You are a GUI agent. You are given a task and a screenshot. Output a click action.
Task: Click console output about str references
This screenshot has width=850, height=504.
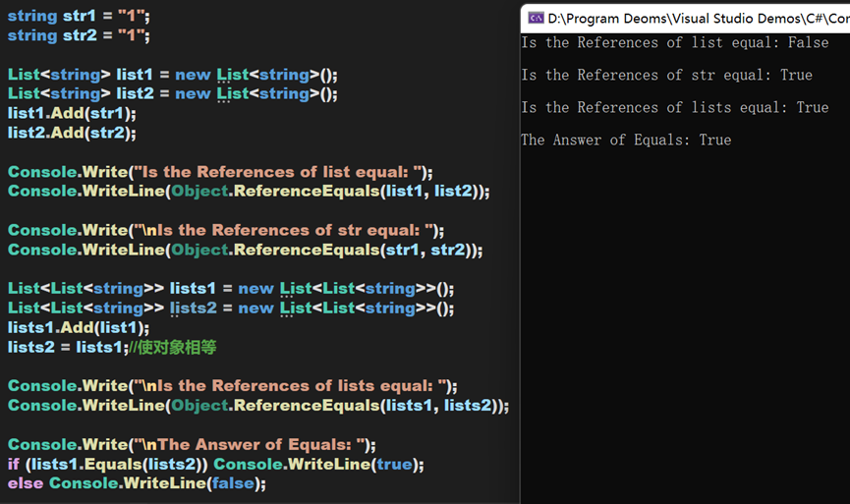pos(666,76)
